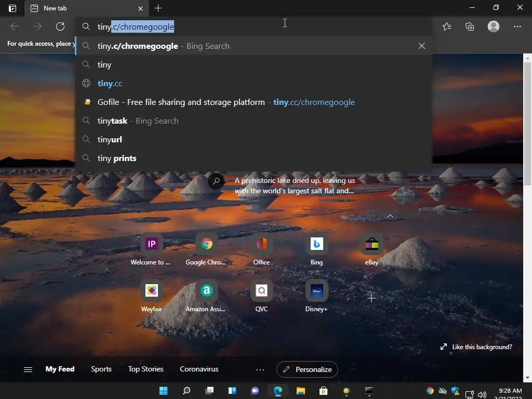
Task: Open the QVC quick link tile
Action: 261,296
